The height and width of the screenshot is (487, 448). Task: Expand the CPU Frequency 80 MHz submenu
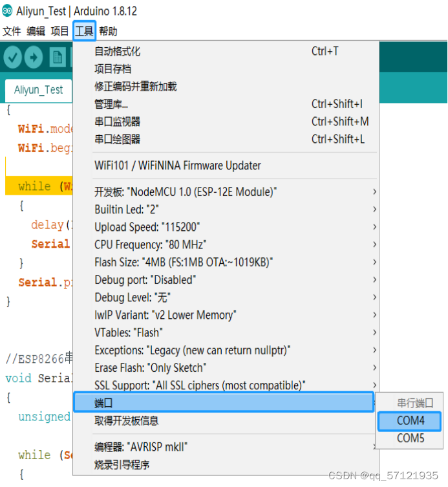(x=226, y=244)
